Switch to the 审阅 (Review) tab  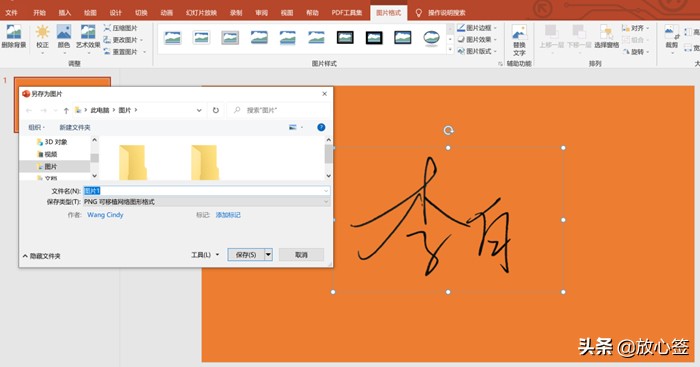coord(262,13)
